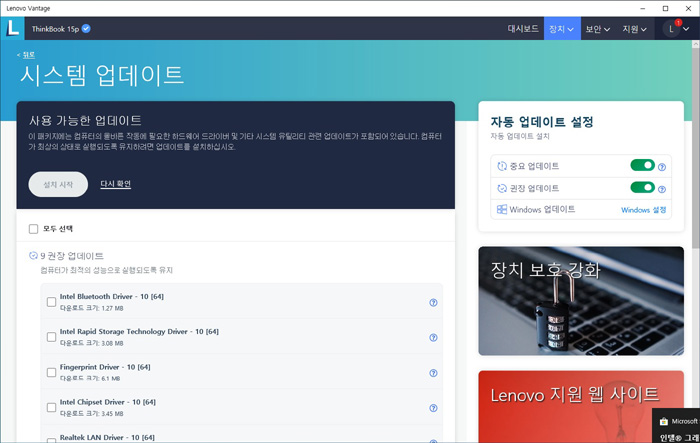Click the 다시 확인 link

[x=116, y=184]
